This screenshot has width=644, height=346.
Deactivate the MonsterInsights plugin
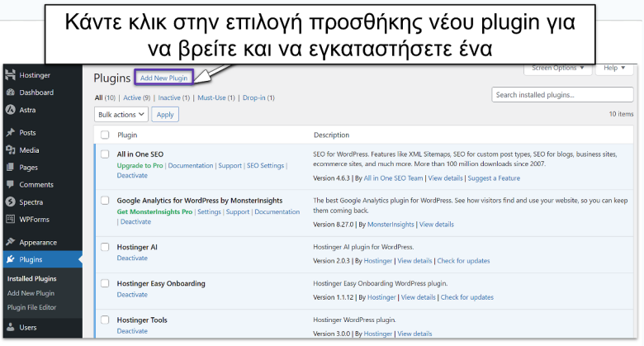(x=135, y=221)
